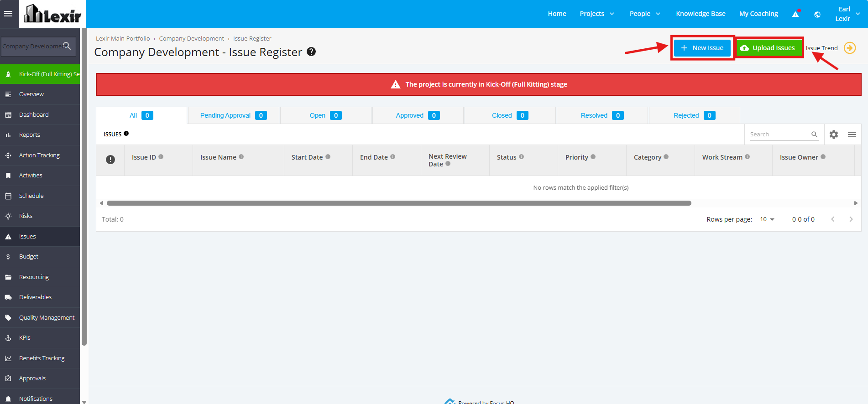Image resolution: width=868 pixels, height=404 pixels.
Task: Open Activities in the sidebar
Action: point(40,176)
